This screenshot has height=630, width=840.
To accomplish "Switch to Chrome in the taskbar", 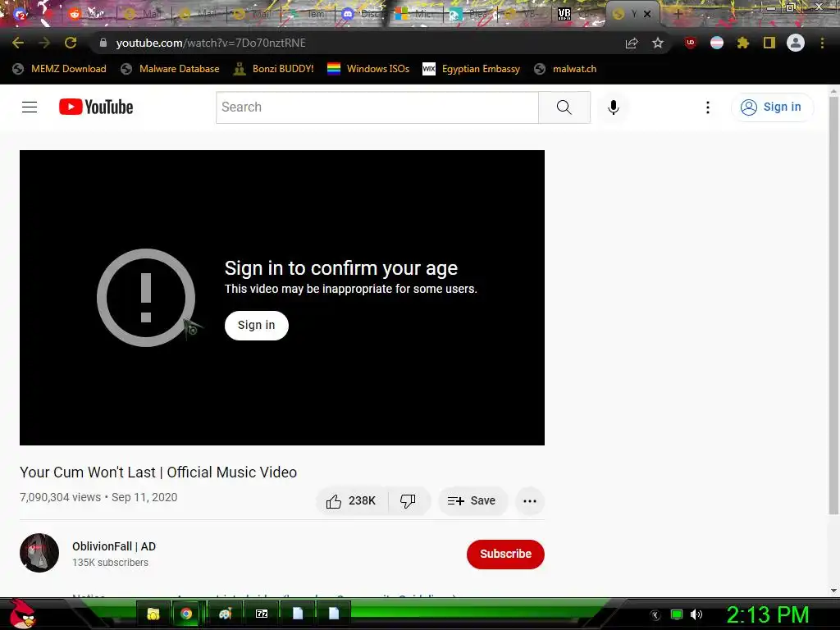I will point(186,614).
